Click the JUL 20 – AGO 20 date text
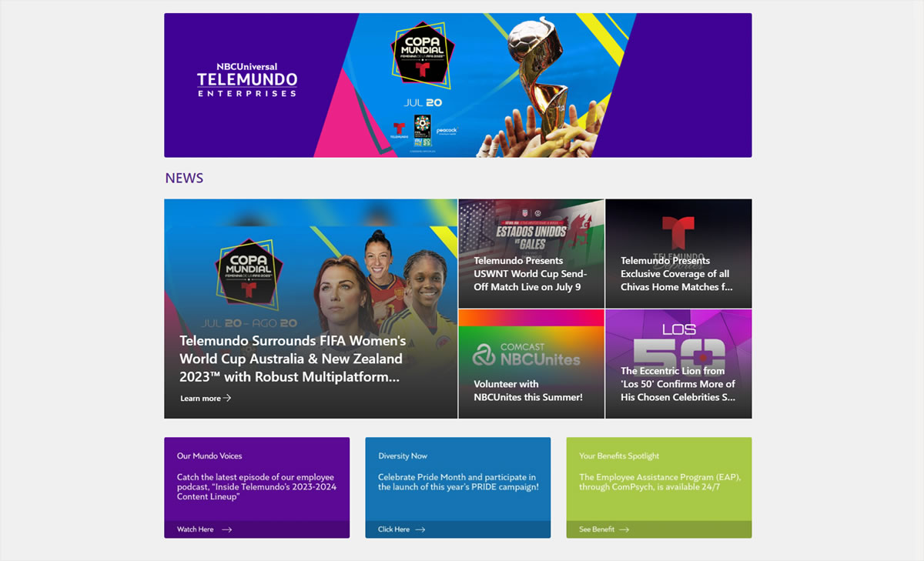 (x=249, y=323)
